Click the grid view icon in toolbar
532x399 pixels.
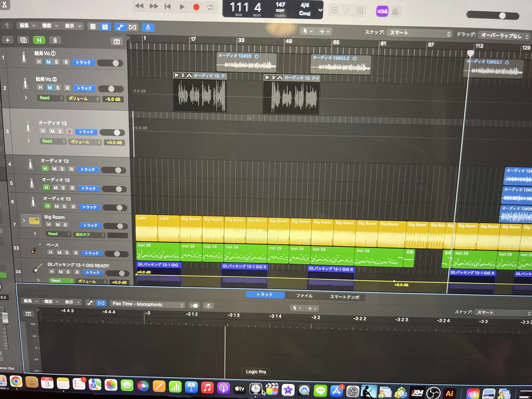[x=93, y=27]
